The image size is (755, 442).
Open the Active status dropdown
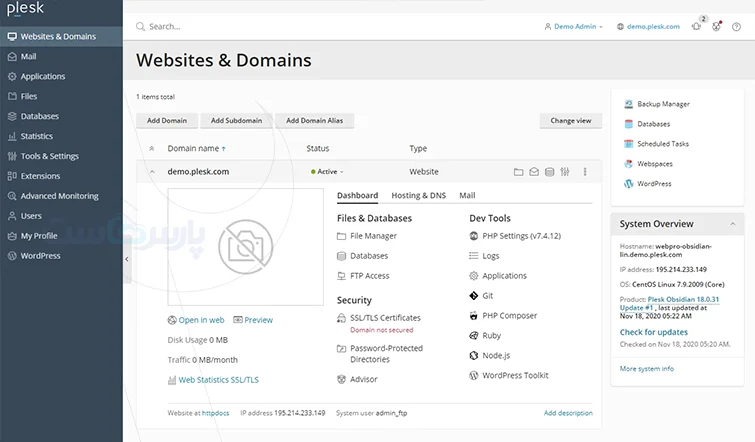[x=327, y=172]
